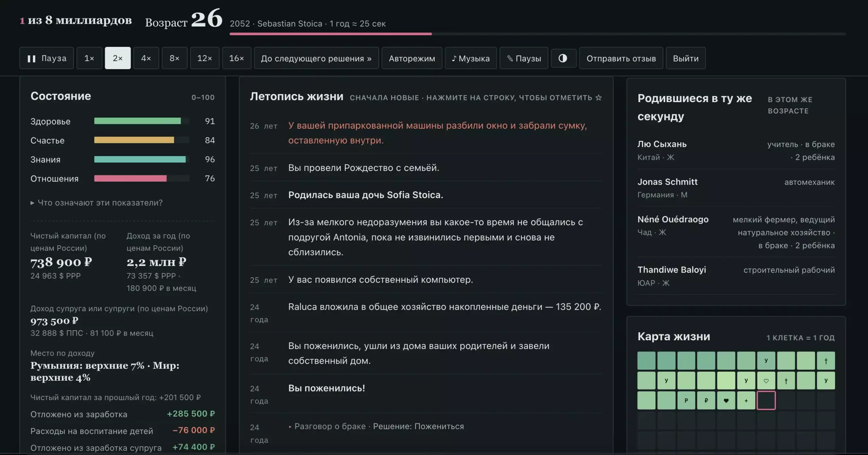The width and height of the screenshot is (868, 455).
Task: Click the age progress bar
Action: [537, 34]
